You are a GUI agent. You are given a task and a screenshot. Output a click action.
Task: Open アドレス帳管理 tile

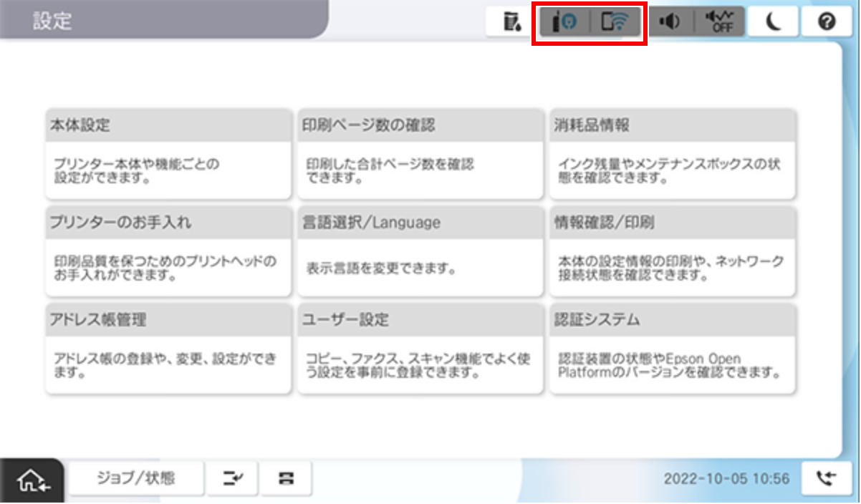168,349
